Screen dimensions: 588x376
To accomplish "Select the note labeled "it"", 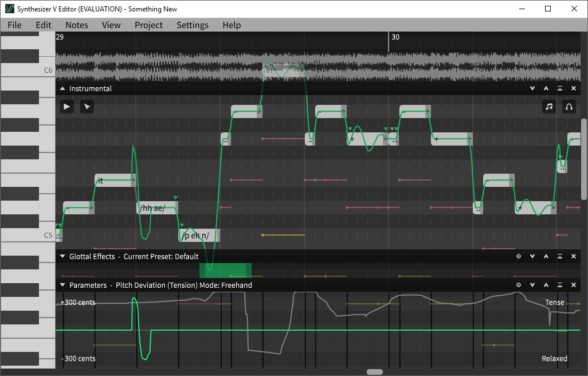I will (113, 181).
